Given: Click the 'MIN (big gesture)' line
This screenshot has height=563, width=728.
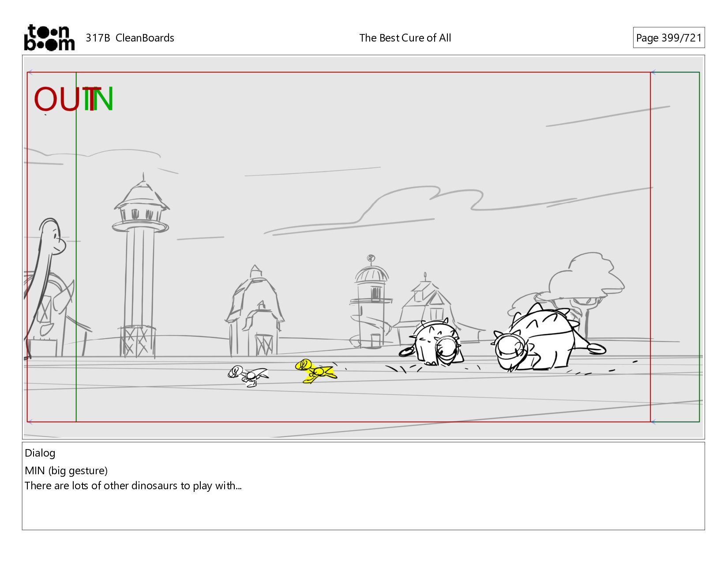Looking at the screenshot, I should pyautogui.click(x=66, y=471).
